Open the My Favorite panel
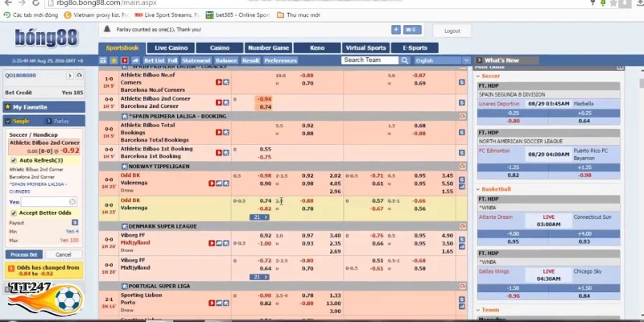 coord(44,107)
